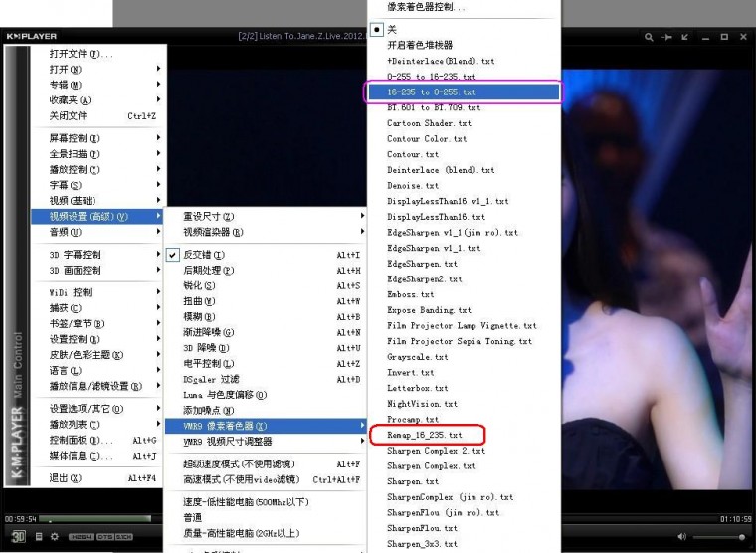This screenshot has height=553, width=756.
Task: Click the KMPLAYER logo in title bar
Action: click(x=32, y=36)
